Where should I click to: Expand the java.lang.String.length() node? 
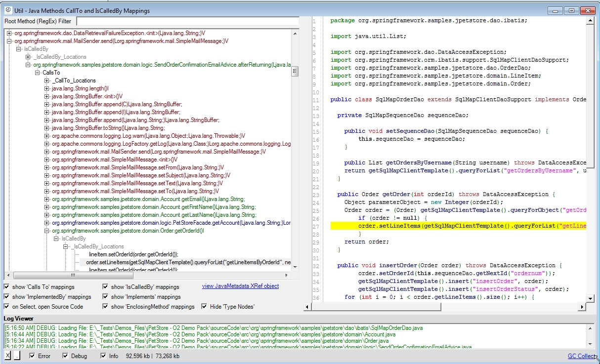(x=46, y=88)
